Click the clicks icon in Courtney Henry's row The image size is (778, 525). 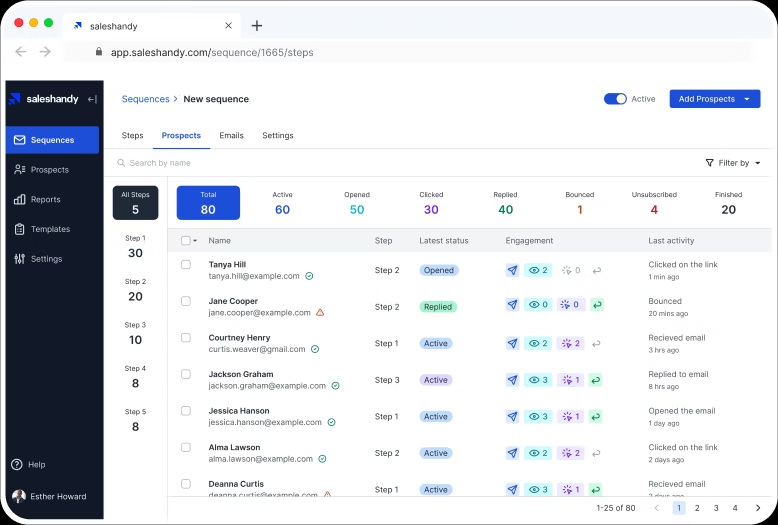[571, 344]
